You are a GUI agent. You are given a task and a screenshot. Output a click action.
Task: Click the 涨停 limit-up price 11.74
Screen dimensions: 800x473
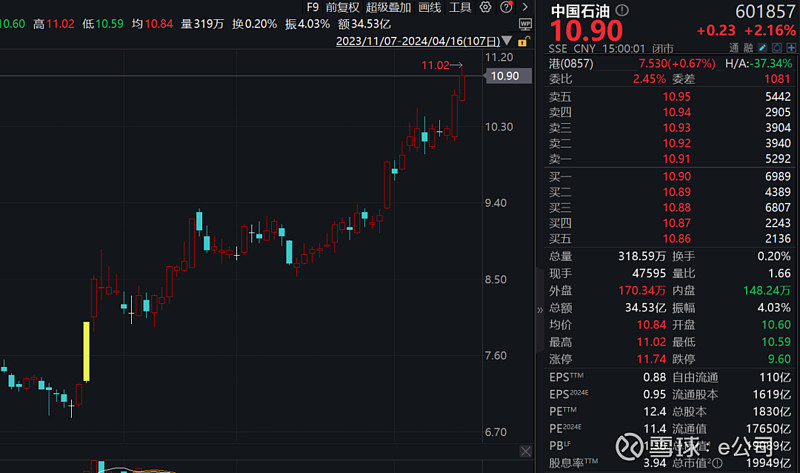(x=652, y=359)
